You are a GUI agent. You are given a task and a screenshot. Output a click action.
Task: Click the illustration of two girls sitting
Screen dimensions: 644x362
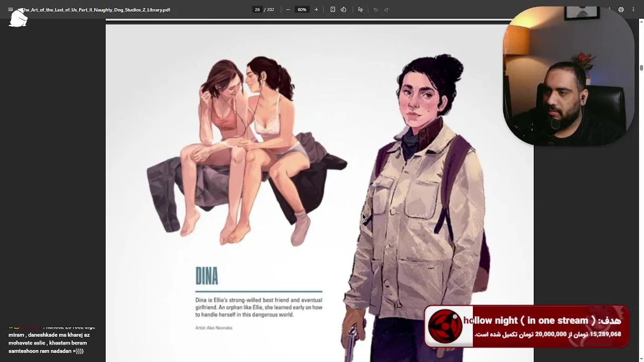[x=247, y=151]
